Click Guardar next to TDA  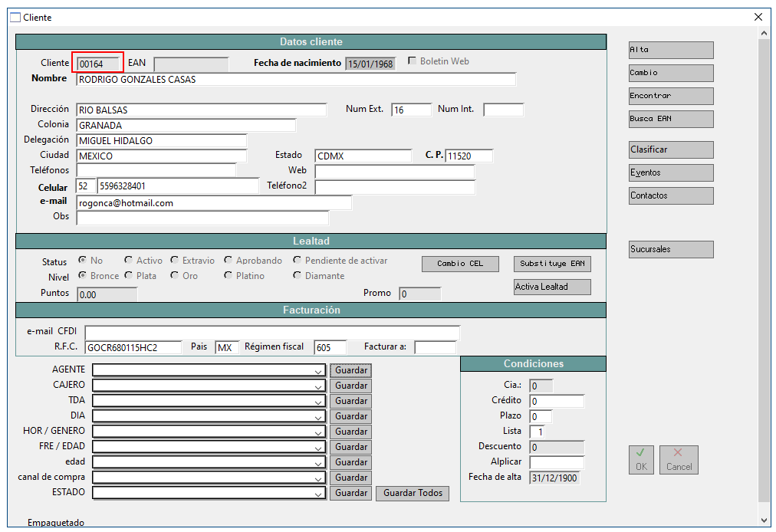pos(351,402)
